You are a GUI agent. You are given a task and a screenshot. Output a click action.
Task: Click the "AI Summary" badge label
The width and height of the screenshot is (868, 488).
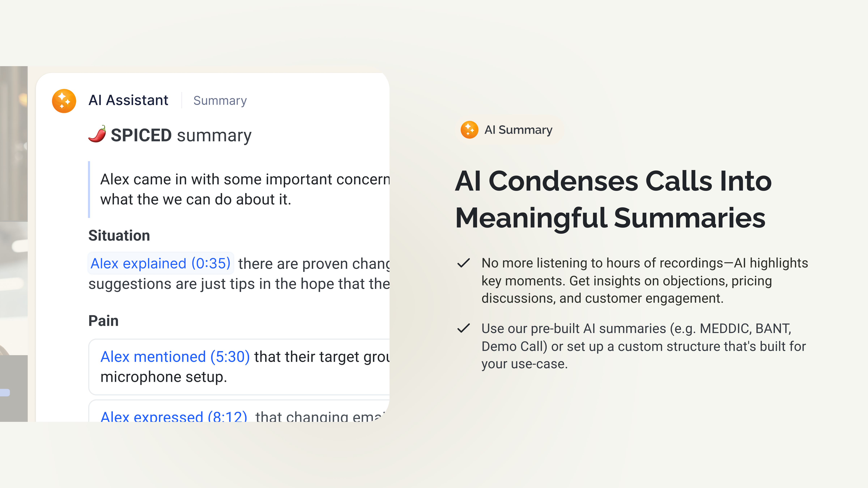pyautogui.click(x=518, y=130)
